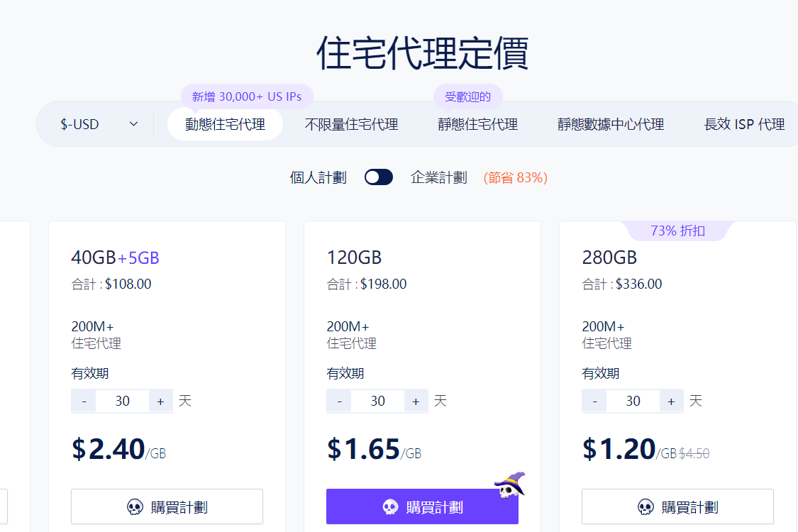Purchase the 280GB plan
The width and height of the screenshot is (798, 532).
pos(677,506)
